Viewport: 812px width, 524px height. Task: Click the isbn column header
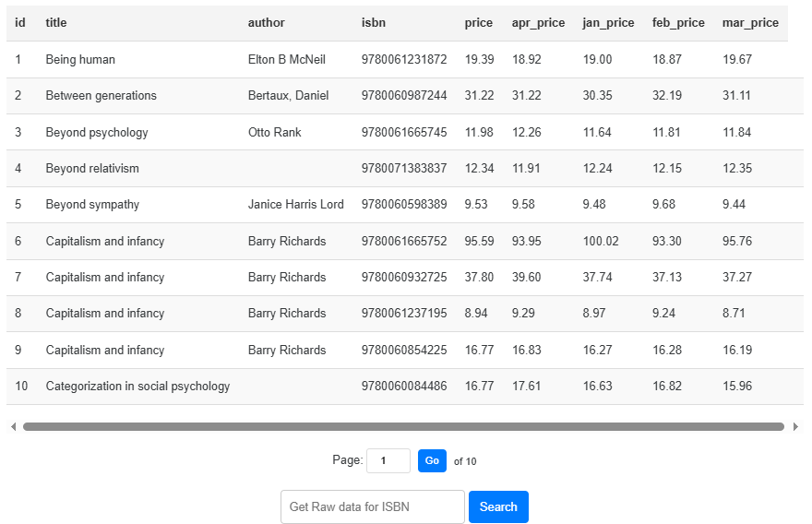(x=374, y=23)
